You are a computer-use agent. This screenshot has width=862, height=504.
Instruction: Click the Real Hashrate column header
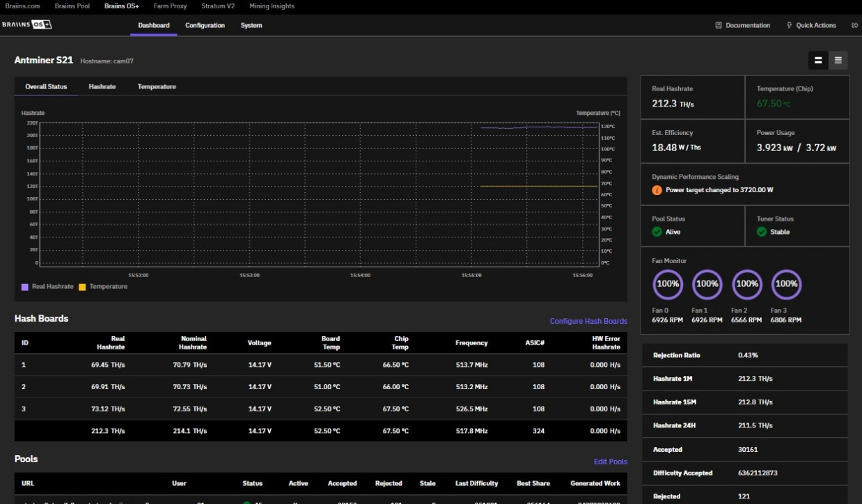click(x=111, y=342)
